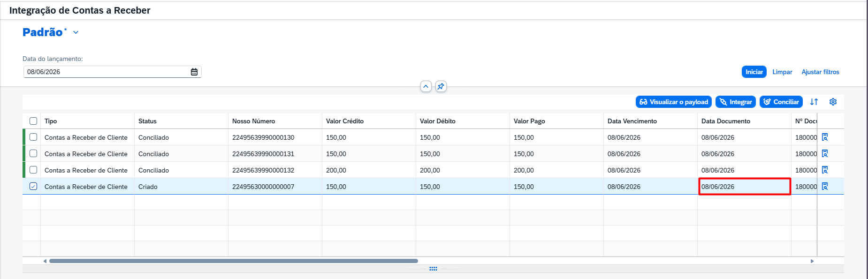Viewport: 868px width, 279px height.
Task: Open document details icon for row 22495639990000132
Action: pos(825,170)
